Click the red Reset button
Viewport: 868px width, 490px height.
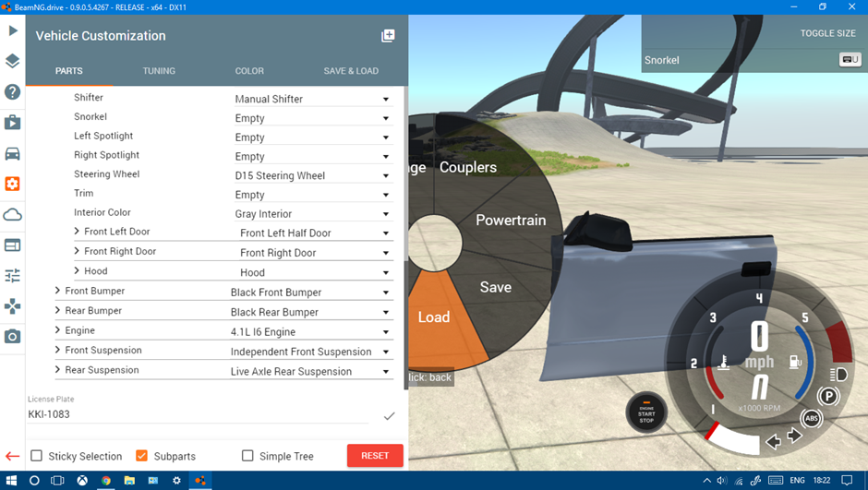[x=375, y=456]
